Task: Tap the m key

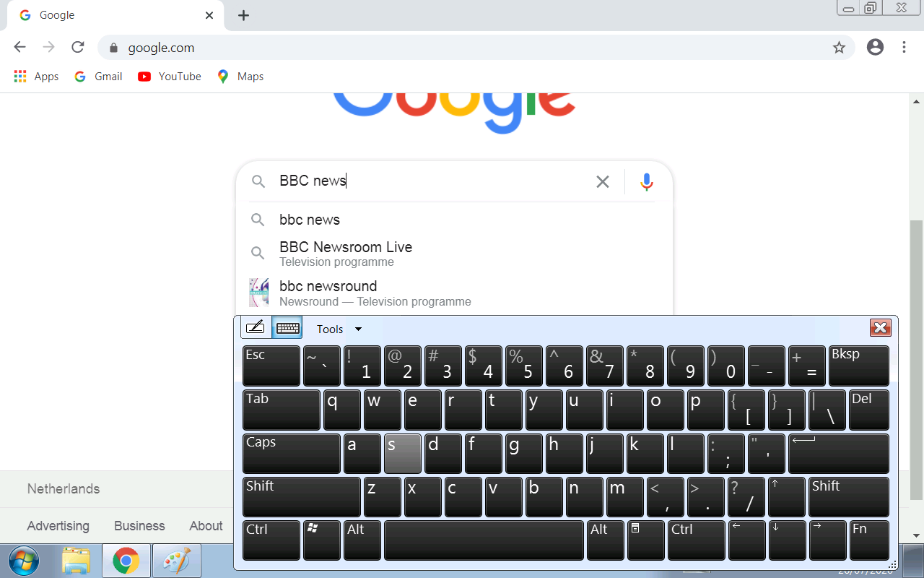Action: coord(625,497)
